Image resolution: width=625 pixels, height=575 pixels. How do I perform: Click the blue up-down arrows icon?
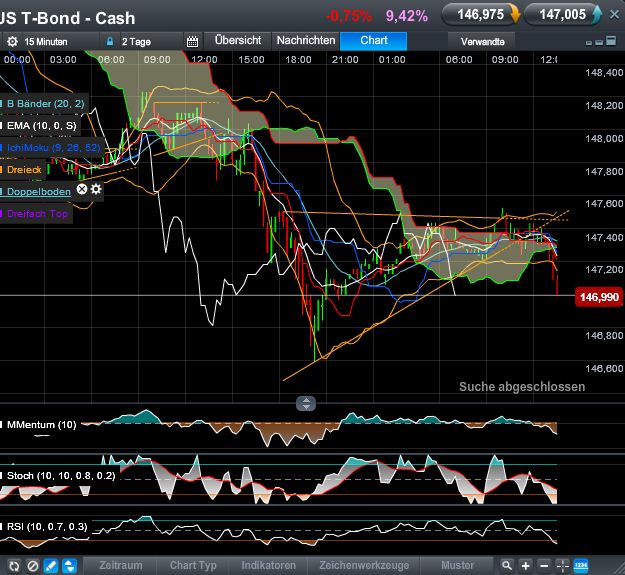coord(69,566)
